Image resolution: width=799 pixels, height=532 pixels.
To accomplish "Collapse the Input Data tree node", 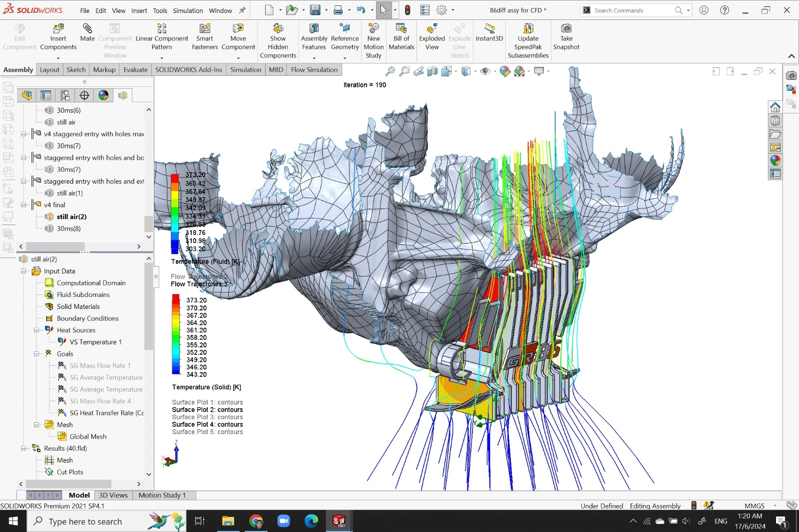I will pyautogui.click(x=23, y=271).
